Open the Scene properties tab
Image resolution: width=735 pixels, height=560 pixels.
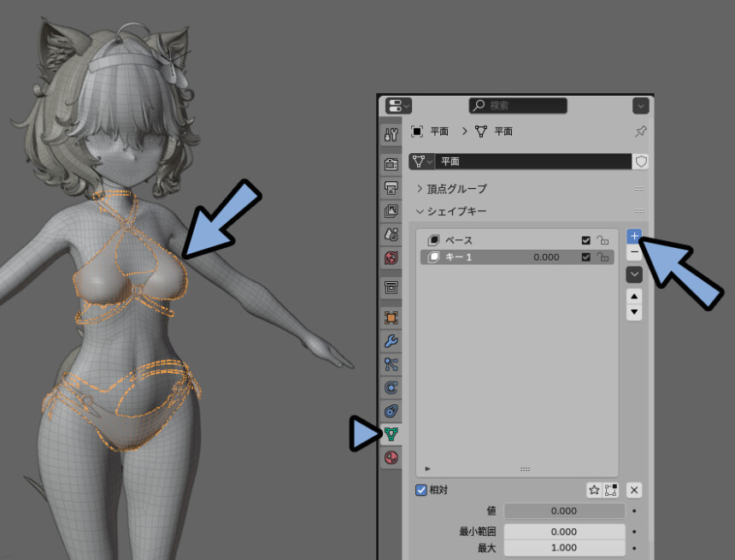pyautogui.click(x=391, y=233)
